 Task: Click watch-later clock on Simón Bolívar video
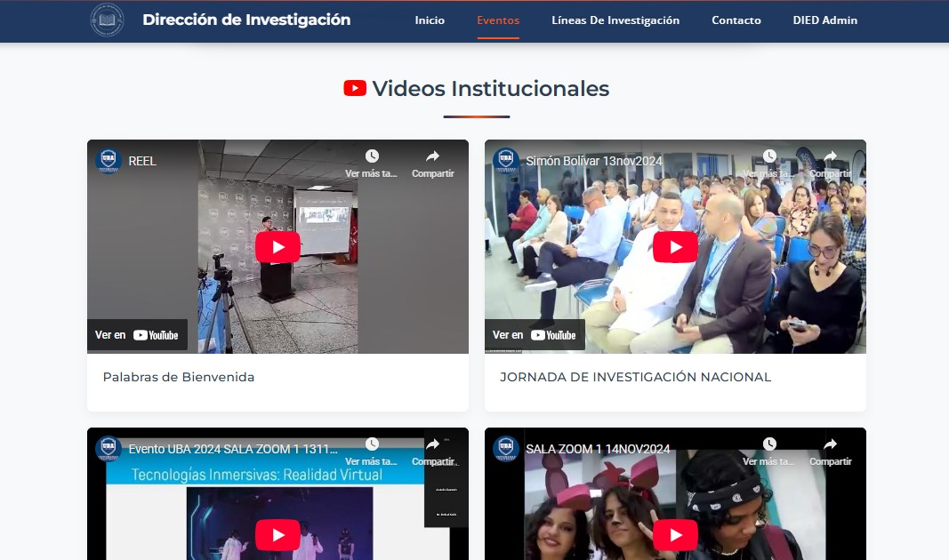pos(769,156)
